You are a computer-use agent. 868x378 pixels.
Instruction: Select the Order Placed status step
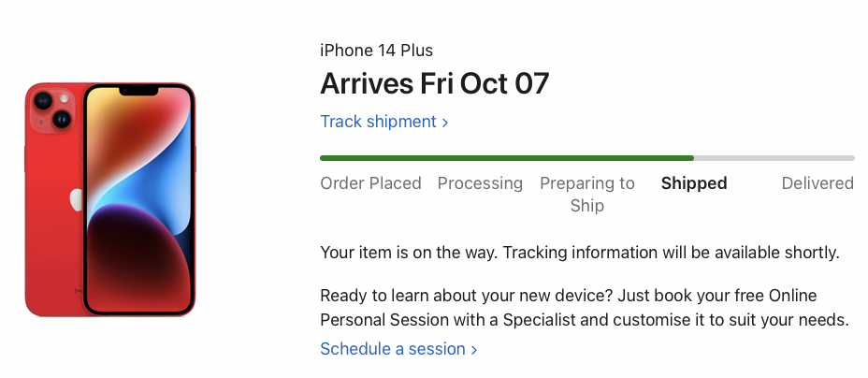(370, 183)
